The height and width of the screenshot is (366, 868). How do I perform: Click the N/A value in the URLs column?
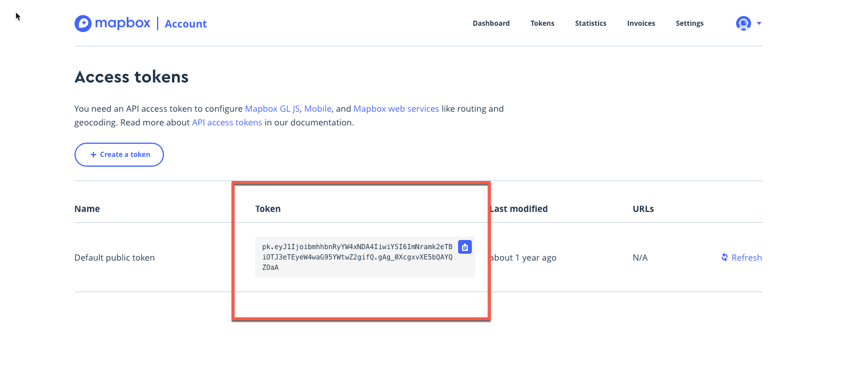pos(640,258)
